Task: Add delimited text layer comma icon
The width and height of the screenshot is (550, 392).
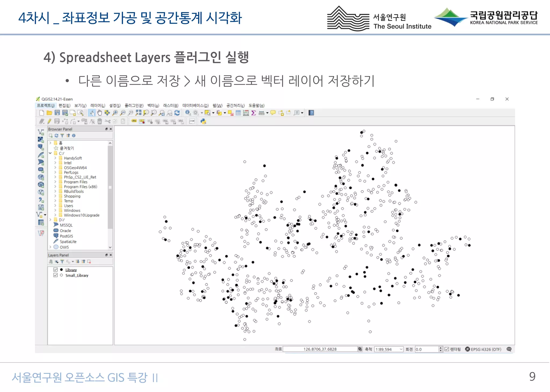Action: pos(41,200)
